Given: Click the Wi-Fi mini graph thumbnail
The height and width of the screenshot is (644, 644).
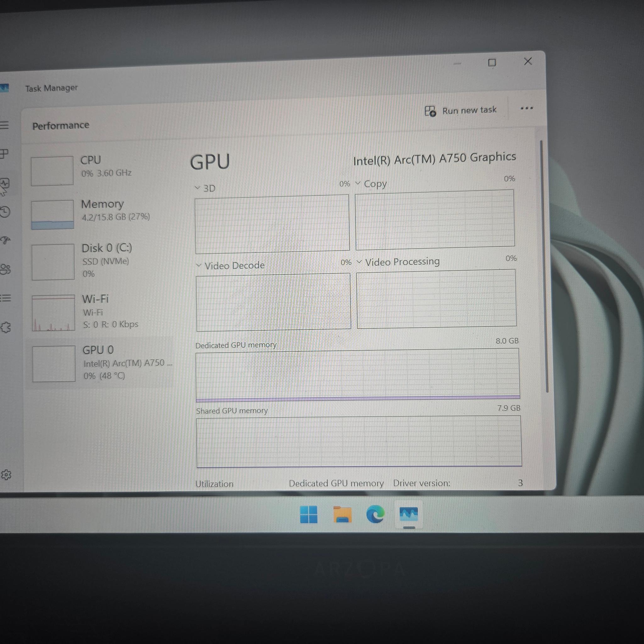Looking at the screenshot, I should tap(53, 313).
